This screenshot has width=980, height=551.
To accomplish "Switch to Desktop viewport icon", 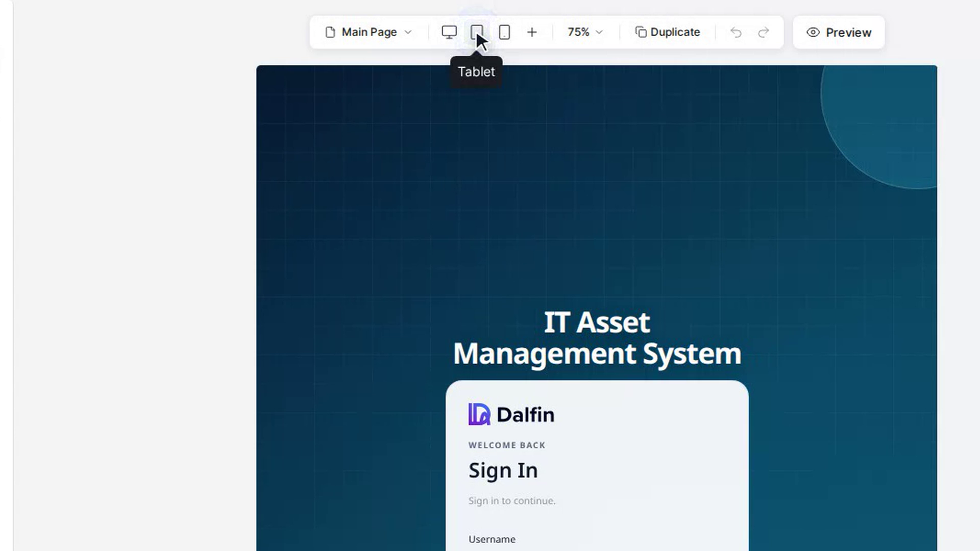I will tap(449, 32).
